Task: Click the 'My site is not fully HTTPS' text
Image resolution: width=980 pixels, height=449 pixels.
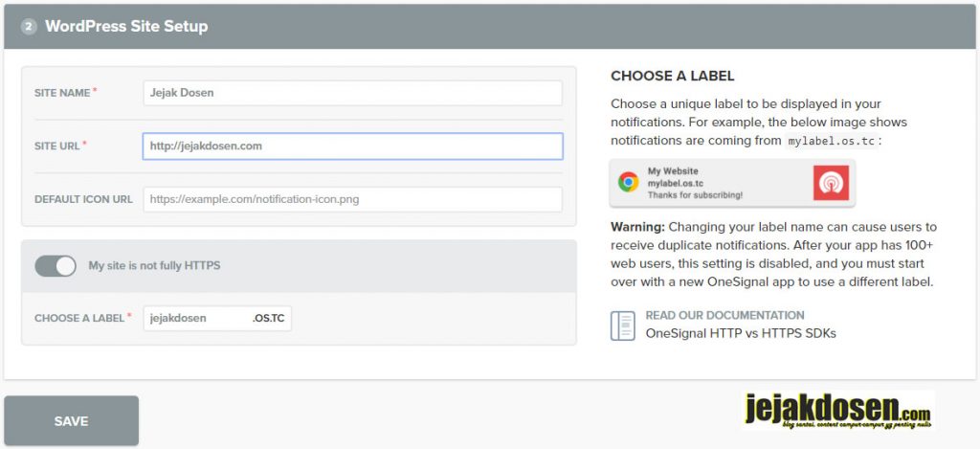Action: (154, 265)
